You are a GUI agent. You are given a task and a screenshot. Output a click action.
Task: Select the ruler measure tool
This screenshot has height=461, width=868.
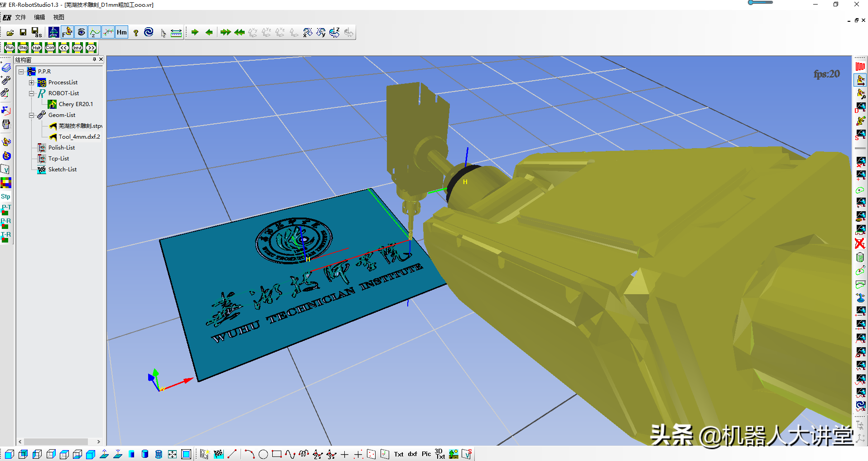click(176, 33)
